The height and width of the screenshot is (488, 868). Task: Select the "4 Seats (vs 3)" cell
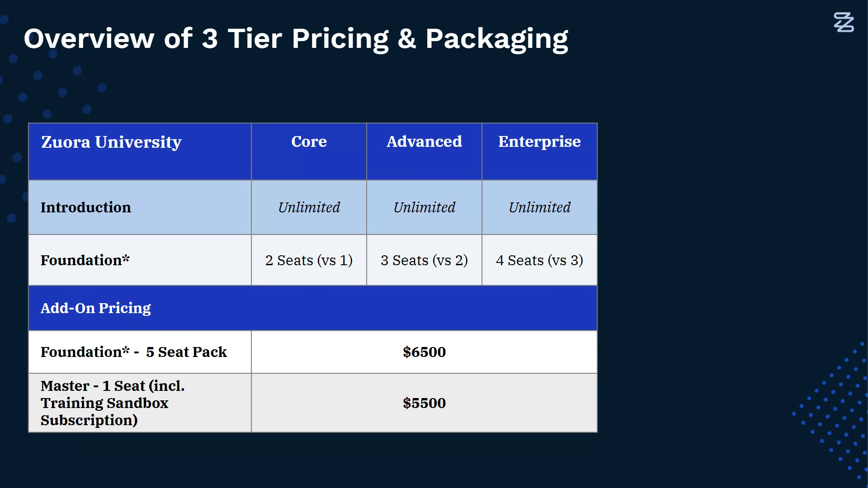539,260
